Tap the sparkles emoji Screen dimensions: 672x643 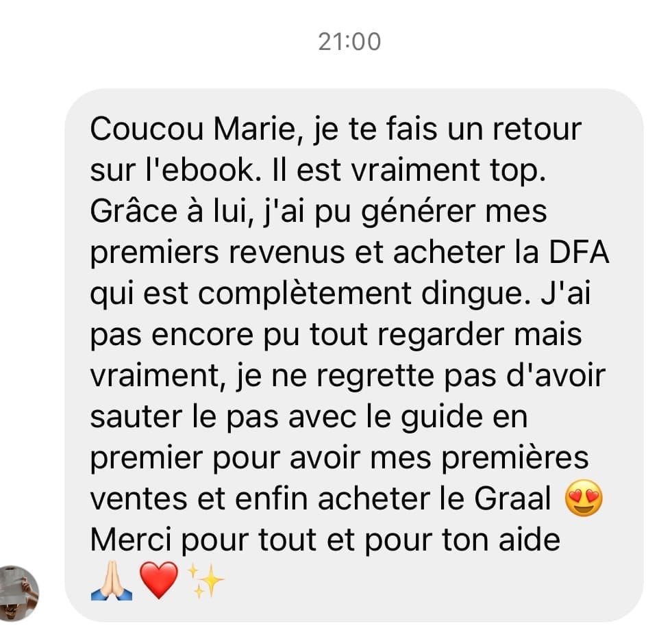coord(206,581)
